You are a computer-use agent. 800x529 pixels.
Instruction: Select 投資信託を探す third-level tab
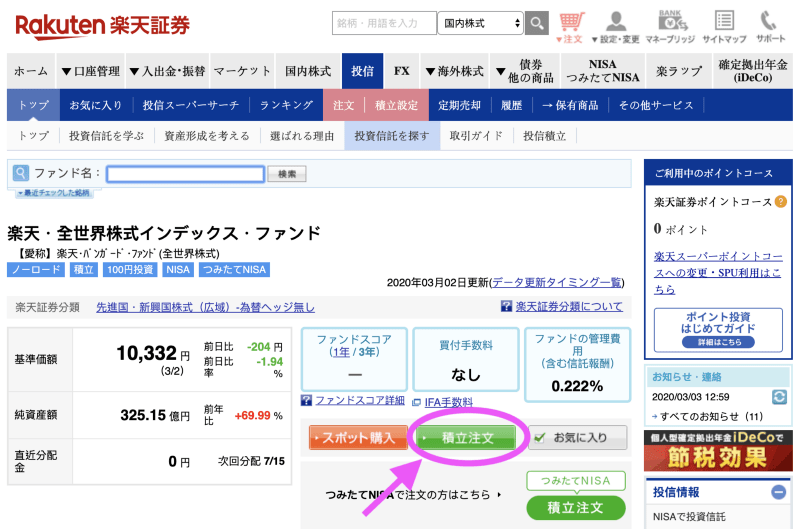[392, 136]
